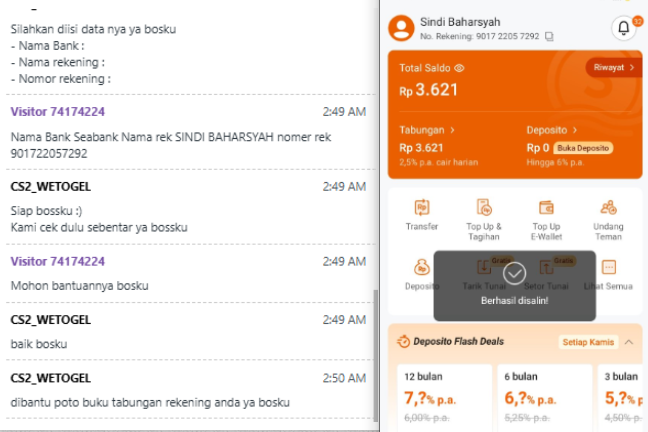Click the 'Mohon bantuannya bosku' message
Screen dimensions: 648x432
[x=79, y=286]
